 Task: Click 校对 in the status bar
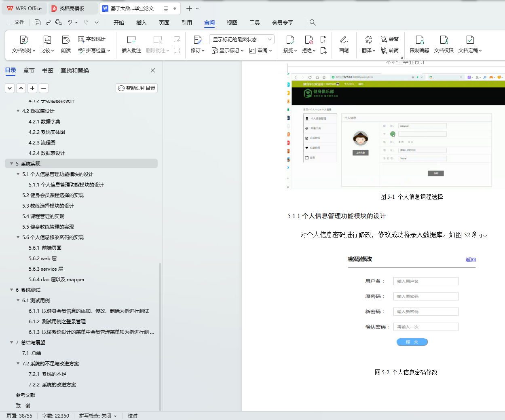coord(133,416)
